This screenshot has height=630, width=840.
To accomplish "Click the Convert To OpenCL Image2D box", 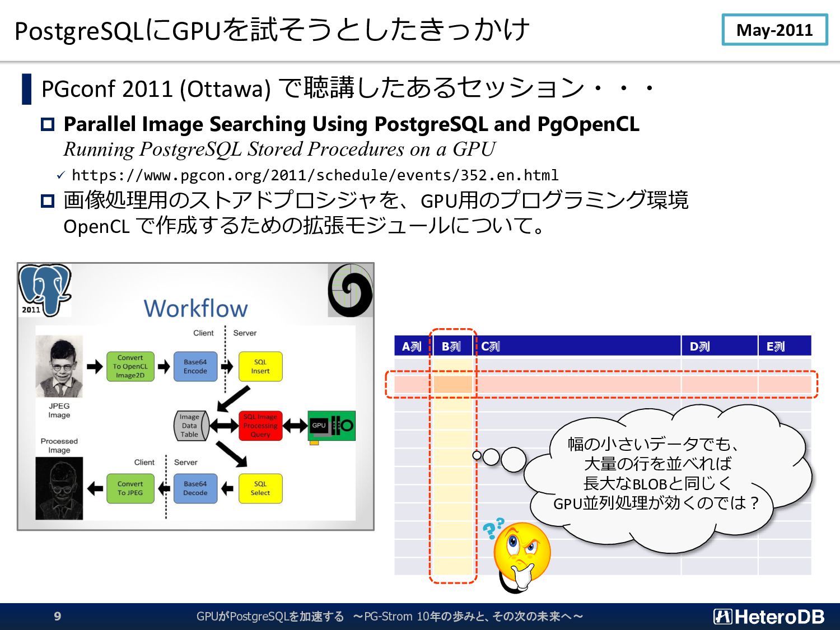I will coord(130,367).
